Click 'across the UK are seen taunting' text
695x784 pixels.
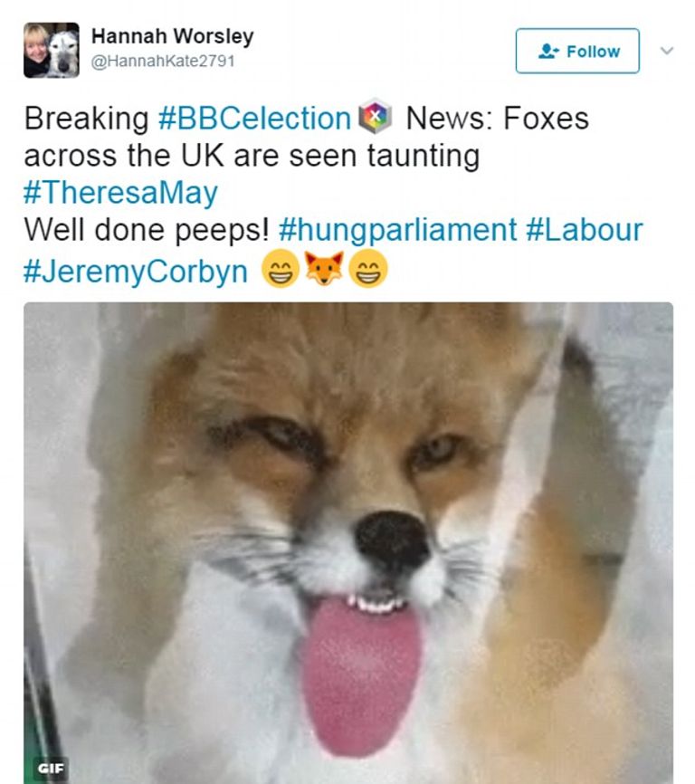(252, 156)
